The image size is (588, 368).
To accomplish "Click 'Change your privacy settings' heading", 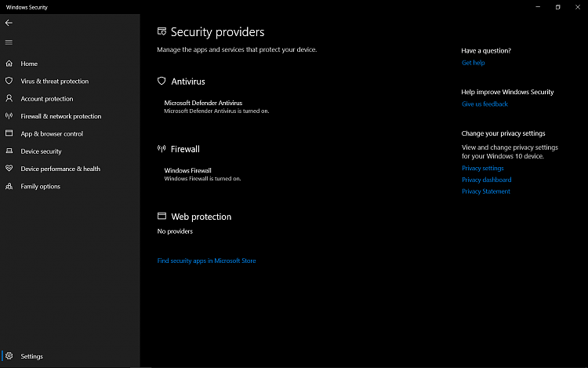I will tap(503, 133).
